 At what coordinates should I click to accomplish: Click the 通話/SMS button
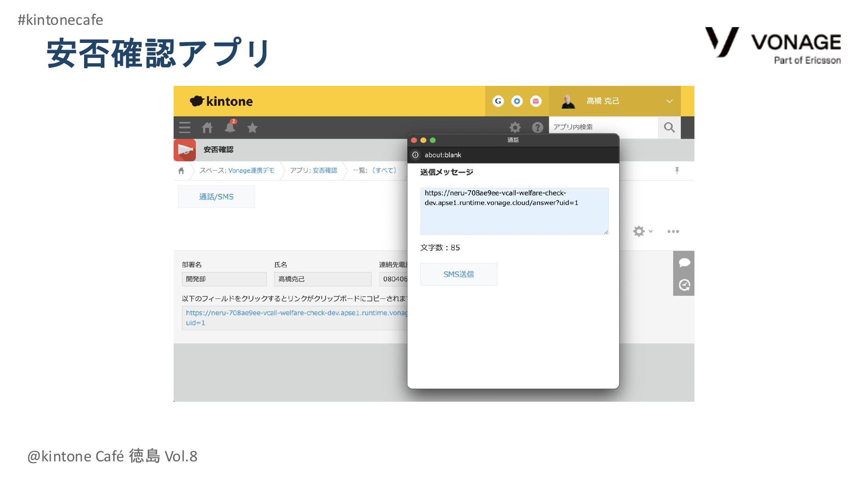coord(217,197)
